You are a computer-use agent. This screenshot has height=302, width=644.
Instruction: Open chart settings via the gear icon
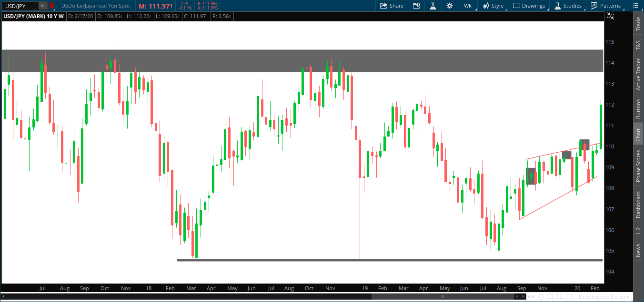(x=450, y=6)
